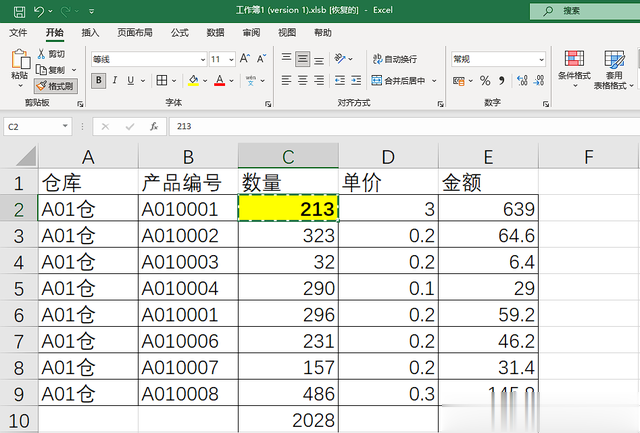Image resolution: width=640 pixels, height=433 pixels.
Task: Click the Redo arrow icon
Action: click(x=65, y=11)
